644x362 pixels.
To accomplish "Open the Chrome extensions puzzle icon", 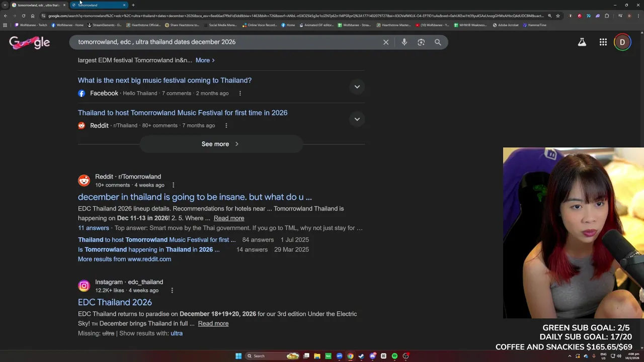I will coord(607,16).
